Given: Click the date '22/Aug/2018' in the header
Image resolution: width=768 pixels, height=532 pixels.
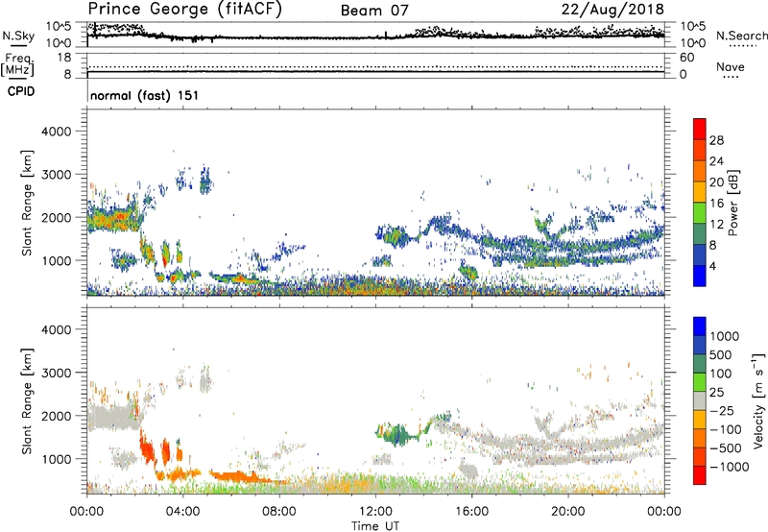Looking at the screenshot, I should click(612, 10).
